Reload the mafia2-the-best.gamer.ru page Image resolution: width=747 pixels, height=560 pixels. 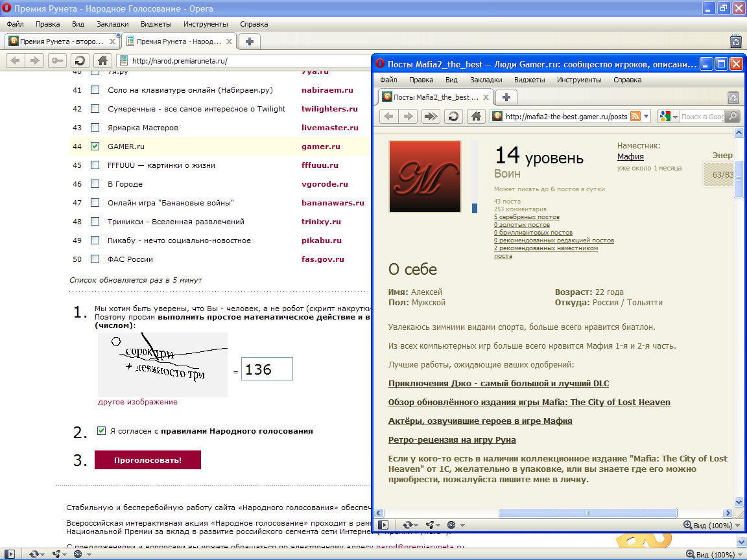453,116
